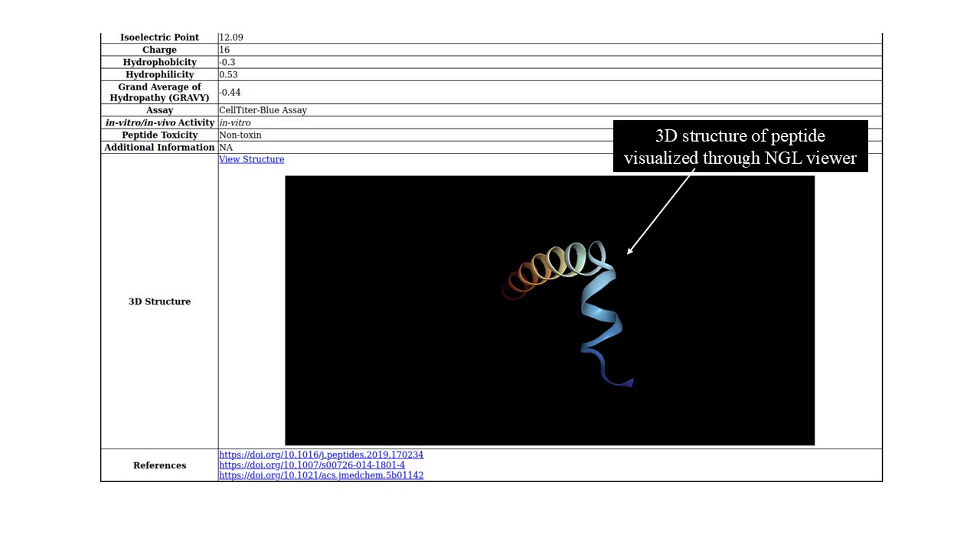Screen dimensions: 980x551
Task: Click the Additional Information NA value
Action: pos(225,147)
